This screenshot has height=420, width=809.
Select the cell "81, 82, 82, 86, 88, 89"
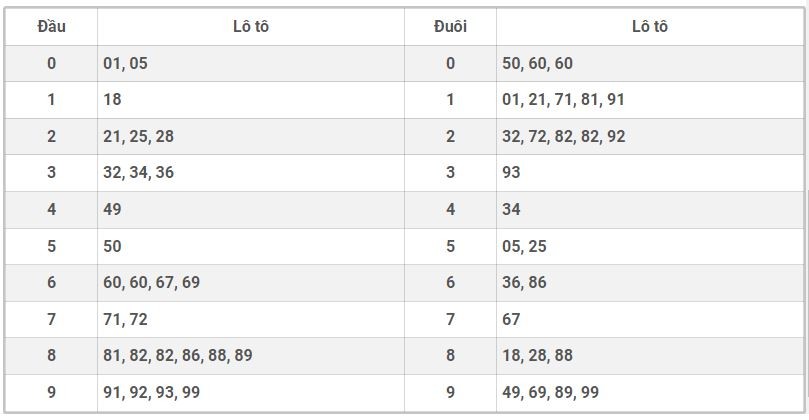(177, 355)
